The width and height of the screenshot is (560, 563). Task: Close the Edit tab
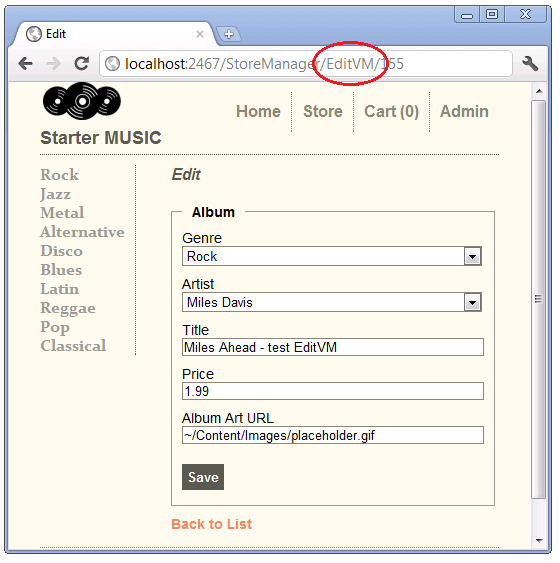pos(200,34)
